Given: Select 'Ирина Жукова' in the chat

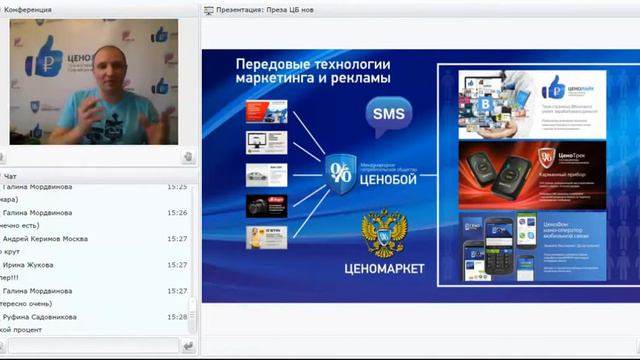Looking at the screenshot, I should click(x=28, y=265).
